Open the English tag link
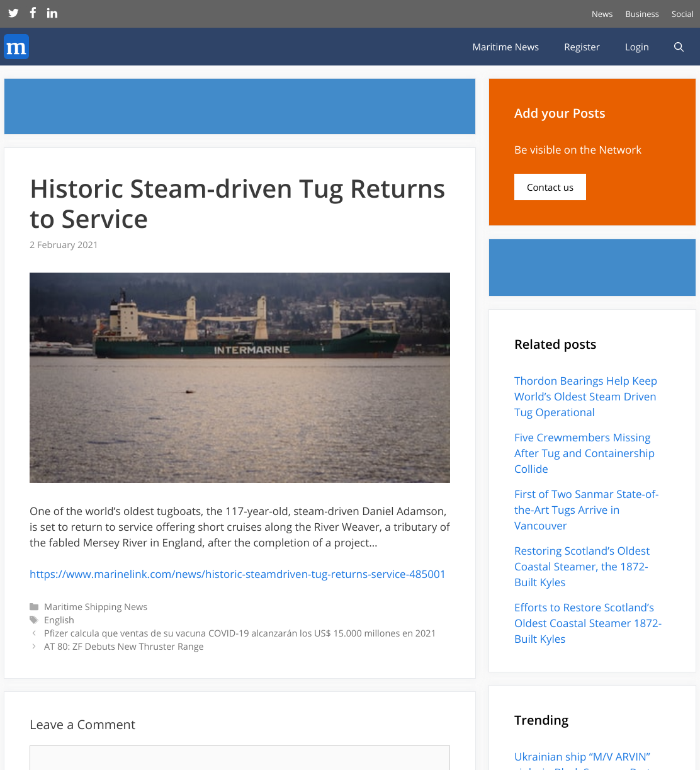 [59, 620]
